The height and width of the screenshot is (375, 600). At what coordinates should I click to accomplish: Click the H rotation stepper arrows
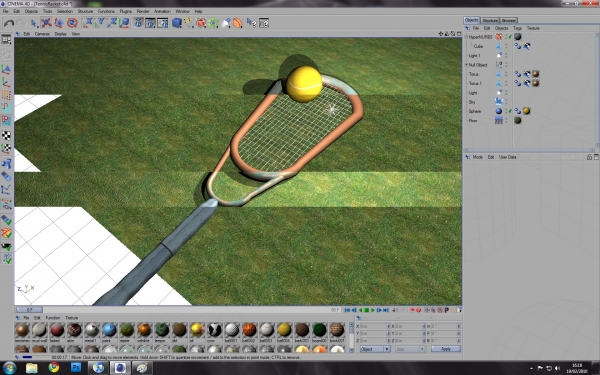click(x=458, y=326)
